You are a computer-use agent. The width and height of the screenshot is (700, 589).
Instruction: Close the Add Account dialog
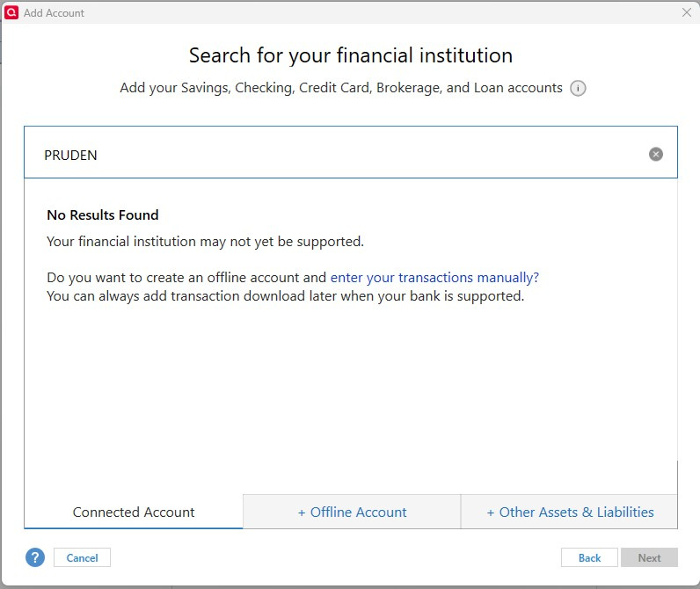point(687,12)
